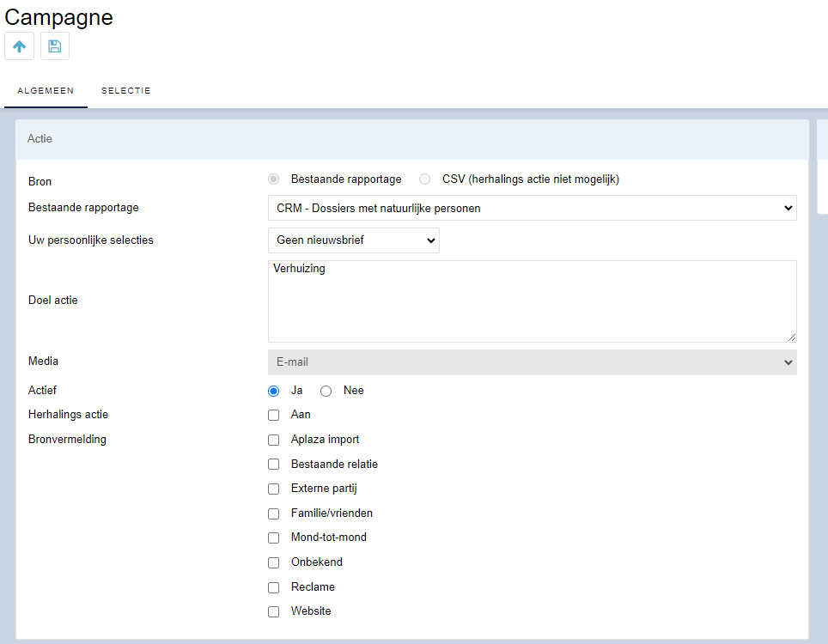Open the Media E-mail dropdown
The height and width of the screenshot is (644, 828).
533,362
